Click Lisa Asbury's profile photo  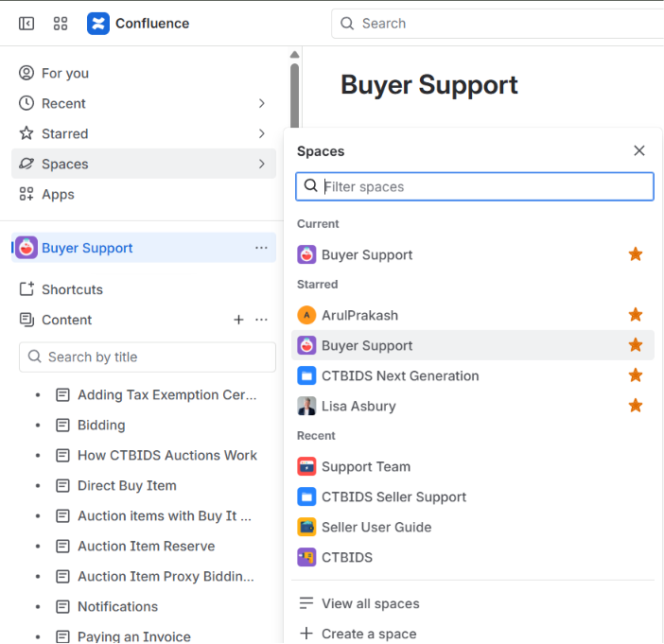(306, 406)
